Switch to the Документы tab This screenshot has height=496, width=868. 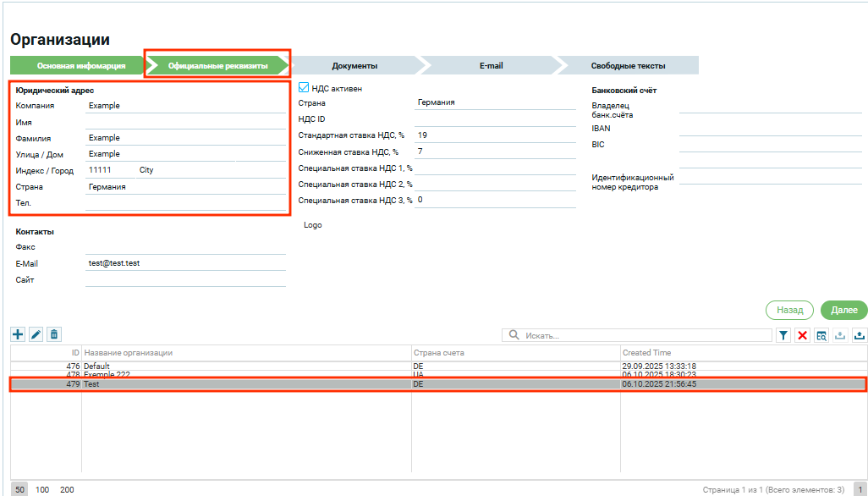coord(354,65)
